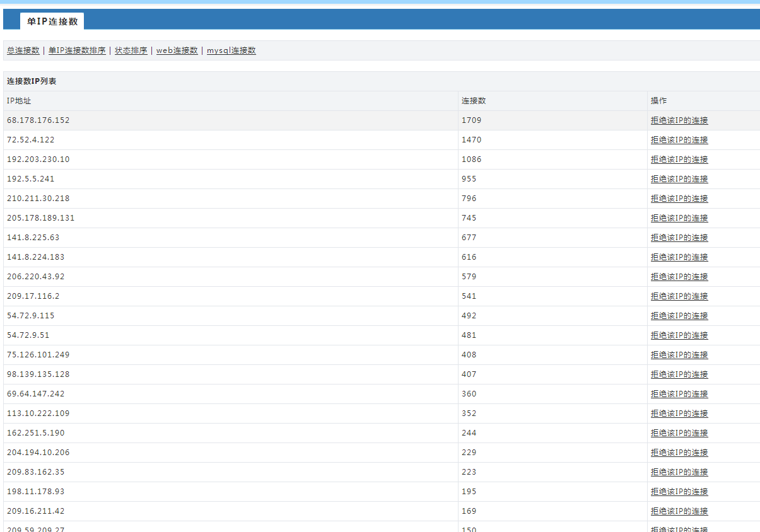Image resolution: width=760 pixels, height=532 pixels.
Task: Reject connections from IP 141.8.224.183
Action: click(x=679, y=257)
